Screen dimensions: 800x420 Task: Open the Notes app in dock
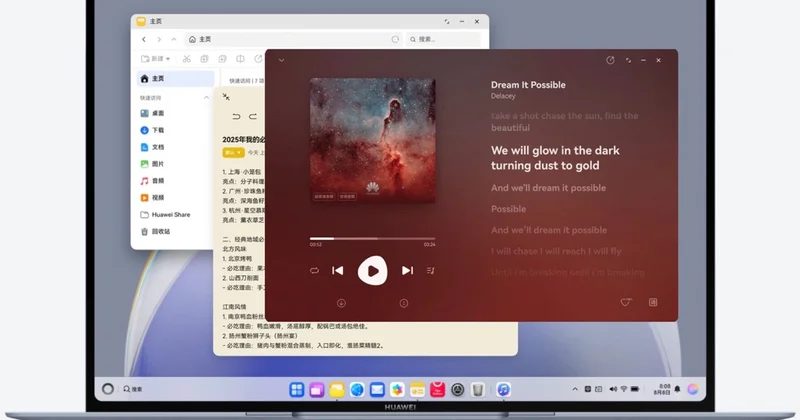(x=417, y=390)
